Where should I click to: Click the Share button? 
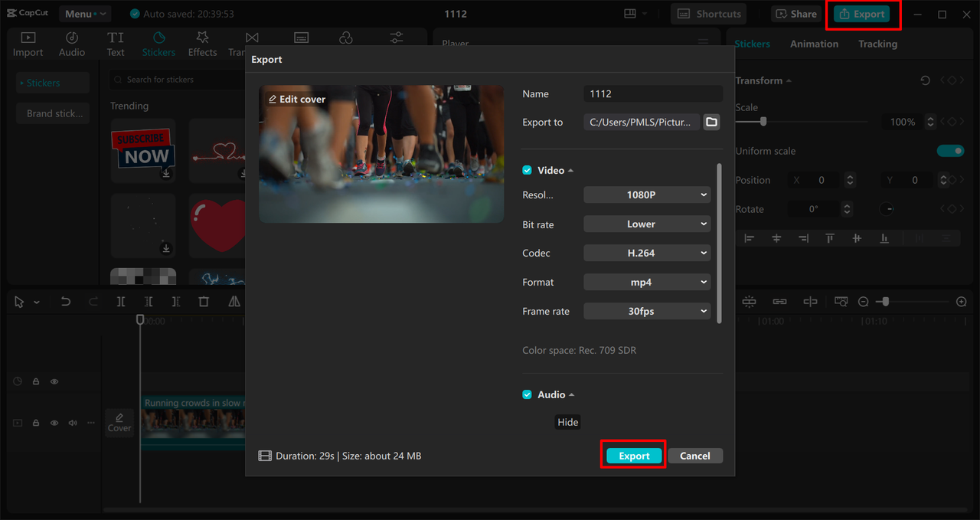pyautogui.click(x=796, y=14)
